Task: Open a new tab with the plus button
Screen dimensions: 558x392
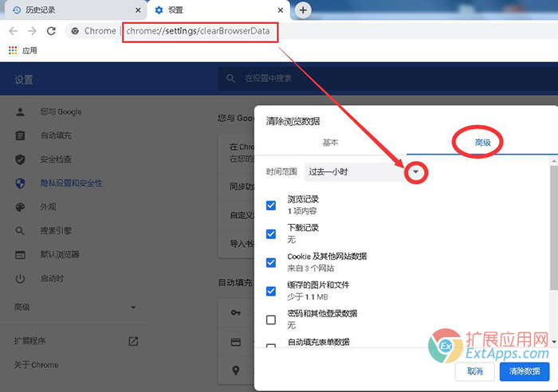Action: [303, 10]
